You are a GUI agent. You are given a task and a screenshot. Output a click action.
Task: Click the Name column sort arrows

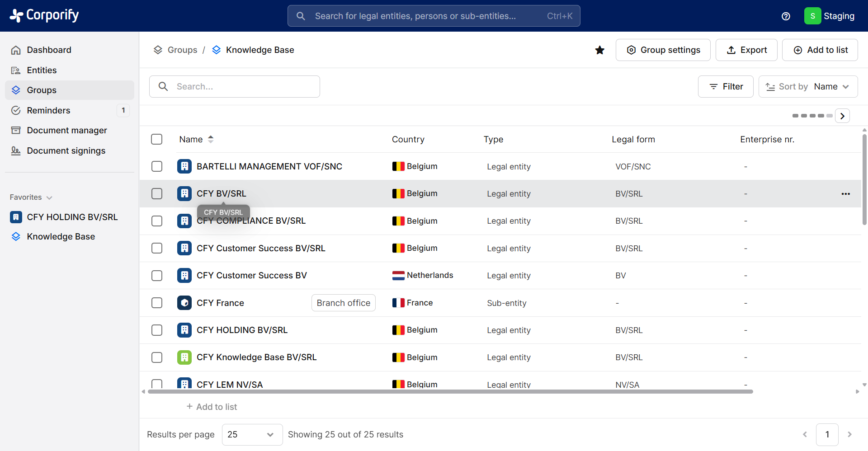tap(211, 139)
